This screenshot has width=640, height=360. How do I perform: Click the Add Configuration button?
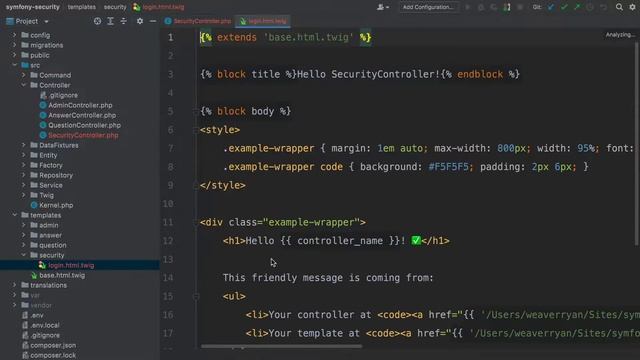428,7
